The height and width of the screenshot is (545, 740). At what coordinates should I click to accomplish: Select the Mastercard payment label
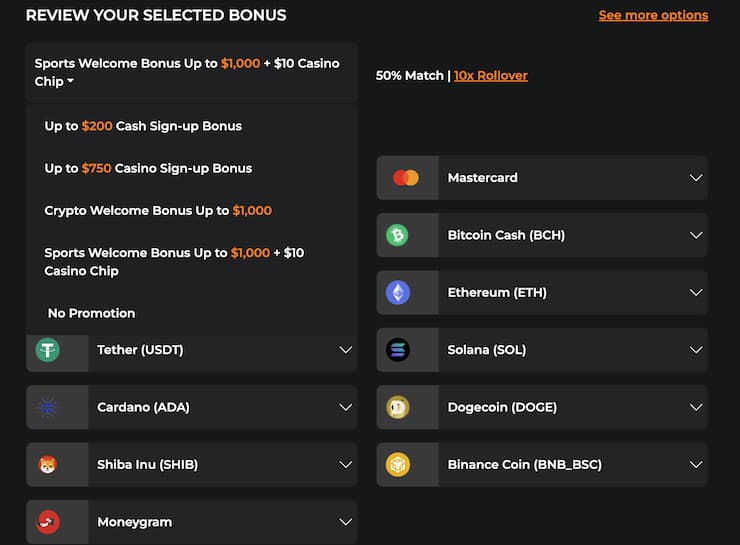(x=482, y=178)
